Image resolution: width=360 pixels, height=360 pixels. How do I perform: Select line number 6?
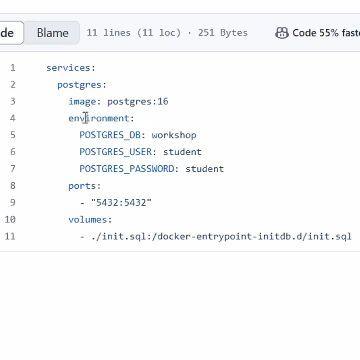pos(13,152)
